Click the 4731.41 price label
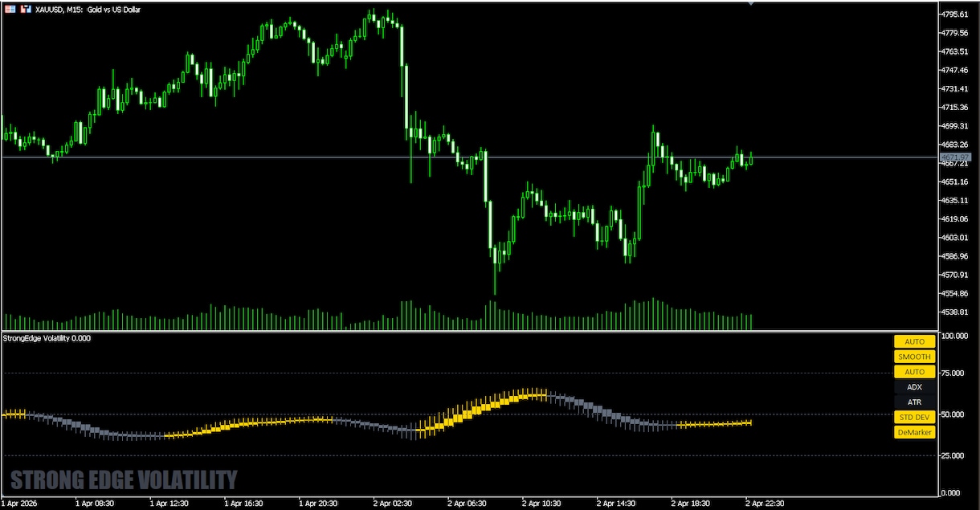This screenshot has width=980, height=510. [955, 88]
